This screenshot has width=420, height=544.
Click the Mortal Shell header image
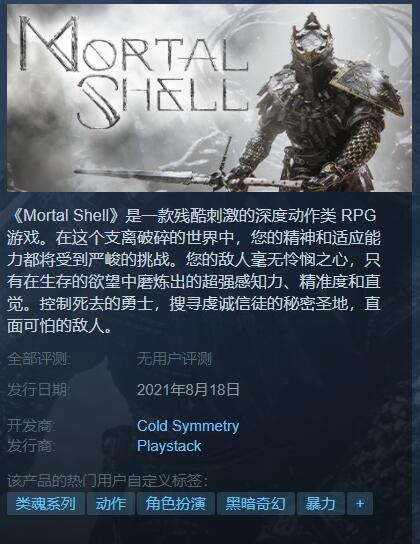209,98
